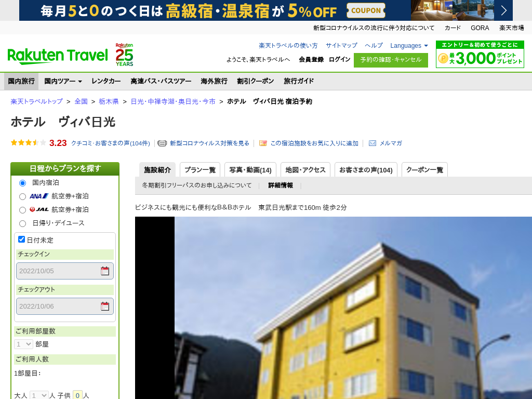This screenshot has width=532, height=399.
Task: Select 日帰り・デイユース radio option
Action: click(x=22, y=223)
